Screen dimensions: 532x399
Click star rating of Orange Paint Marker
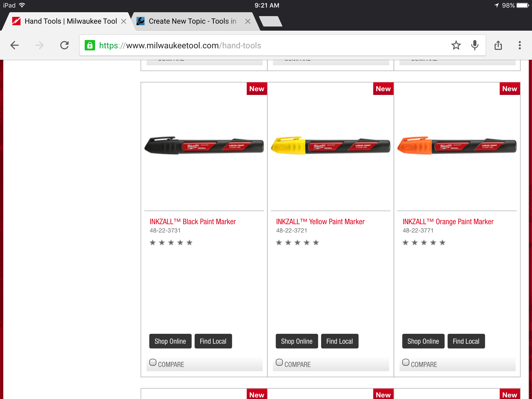424,243
